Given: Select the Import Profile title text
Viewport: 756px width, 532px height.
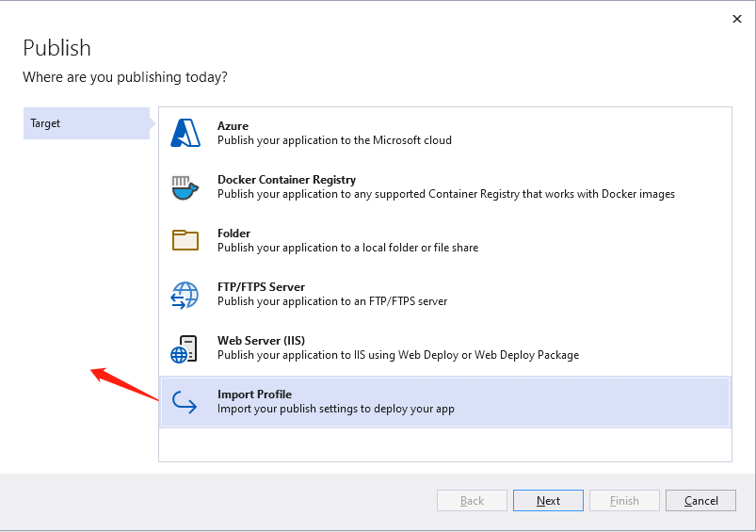Looking at the screenshot, I should 254,394.
